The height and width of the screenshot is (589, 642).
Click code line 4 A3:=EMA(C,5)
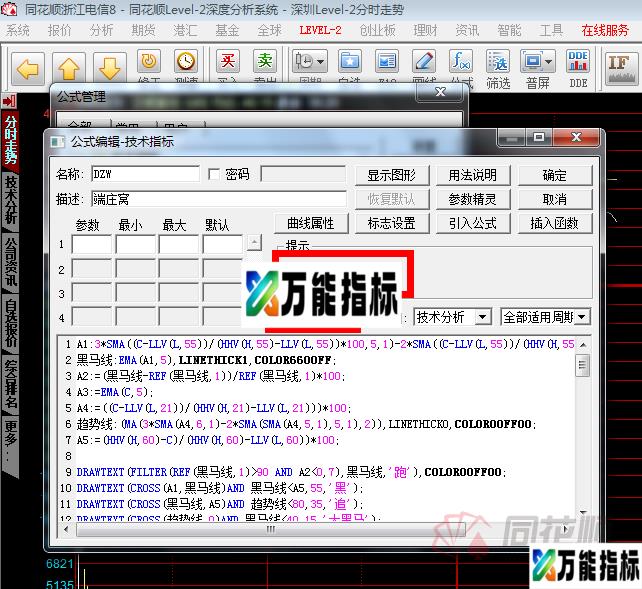(115, 392)
